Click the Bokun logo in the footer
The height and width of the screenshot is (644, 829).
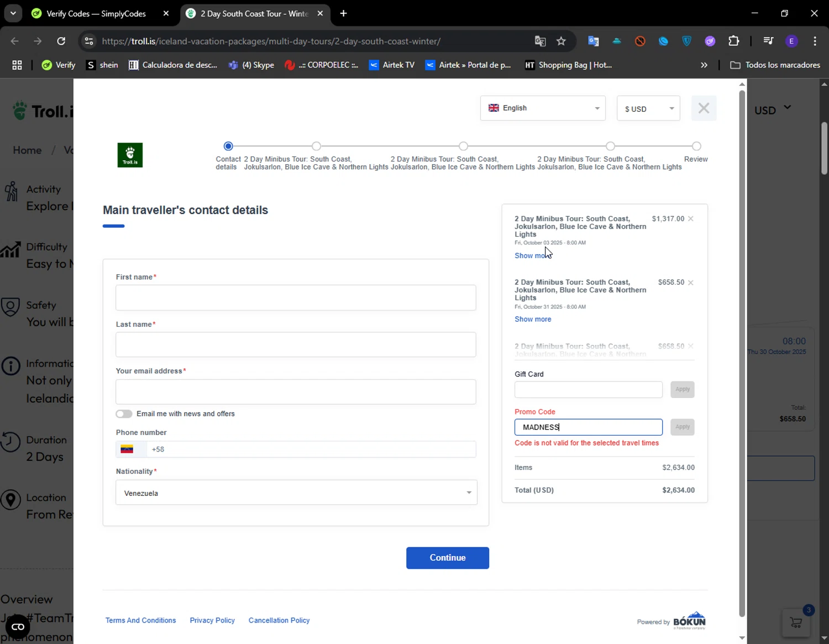click(x=689, y=621)
